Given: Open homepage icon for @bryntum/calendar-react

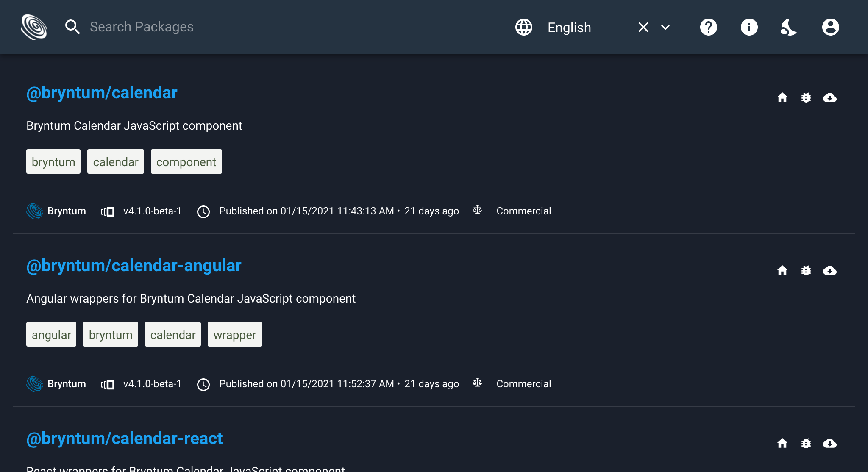Looking at the screenshot, I should 782,444.
